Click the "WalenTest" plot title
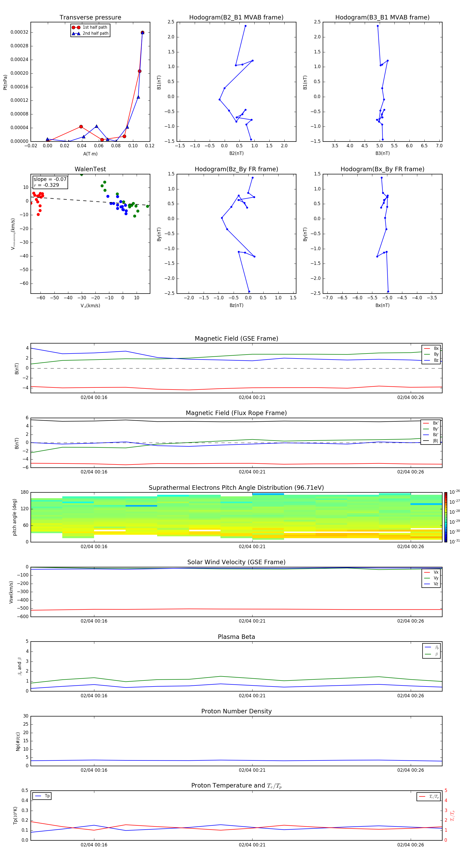 click(90, 169)
